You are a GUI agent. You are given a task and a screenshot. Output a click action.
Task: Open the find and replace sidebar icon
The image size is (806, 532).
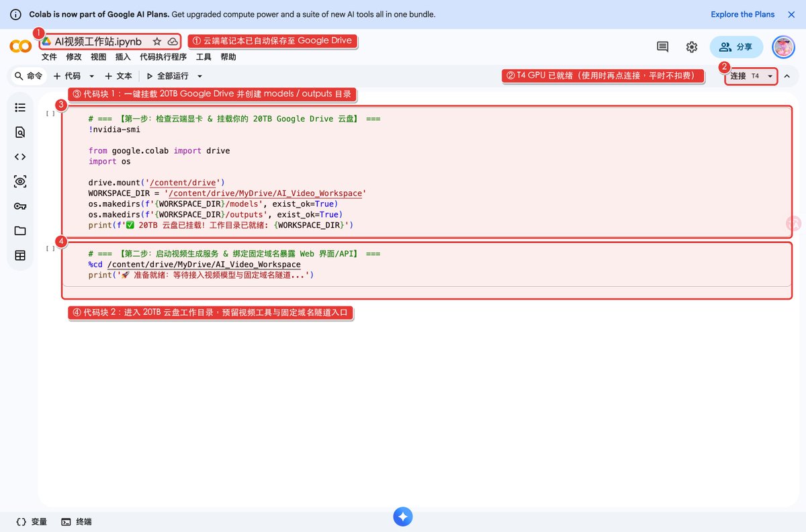[x=20, y=132]
